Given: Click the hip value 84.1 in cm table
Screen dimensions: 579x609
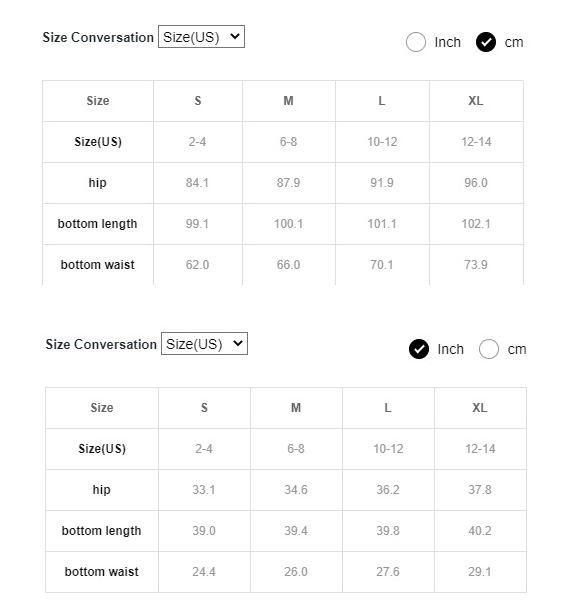Looking at the screenshot, I should (x=197, y=183).
